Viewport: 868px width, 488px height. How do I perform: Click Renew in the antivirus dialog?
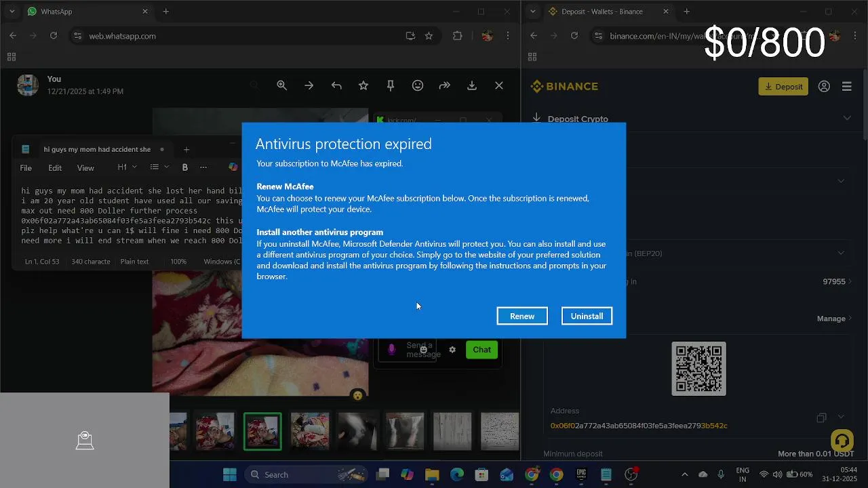[x=522, y=316]
